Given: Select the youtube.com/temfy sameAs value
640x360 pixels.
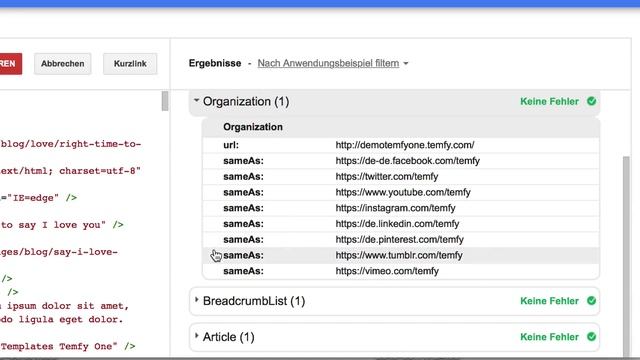Looking at the screenshot, I should 403,192.
